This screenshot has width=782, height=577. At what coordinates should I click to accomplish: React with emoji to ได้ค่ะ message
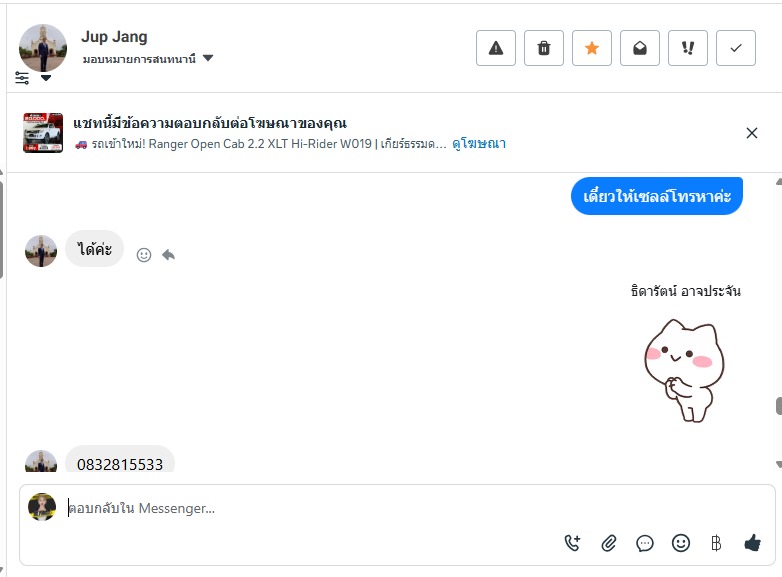tap(144, 255)
